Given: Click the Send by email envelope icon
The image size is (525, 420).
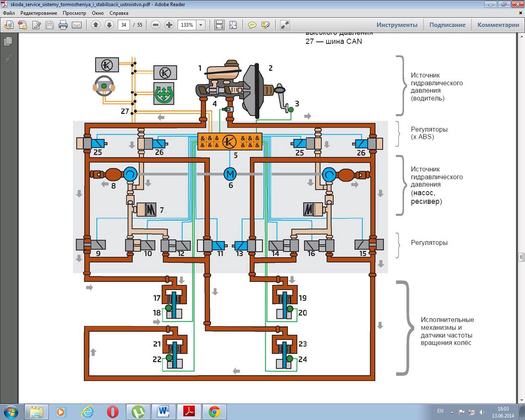Looking at the screenshot, I should [x=77, y=25].
